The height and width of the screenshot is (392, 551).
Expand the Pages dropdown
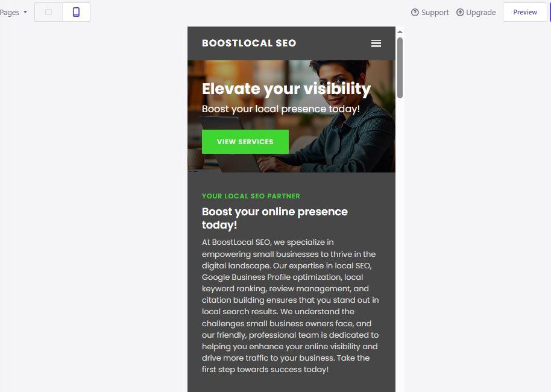coord(13,12)
